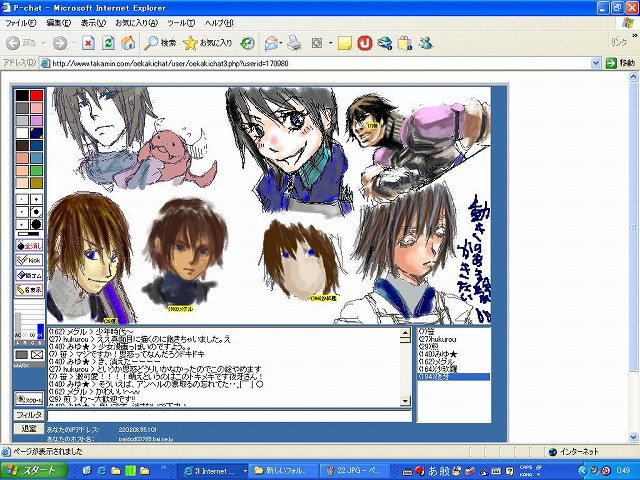This screenshot has height=480, width=640.
Task: Click the IME help question mark icon
Action: 509,471
